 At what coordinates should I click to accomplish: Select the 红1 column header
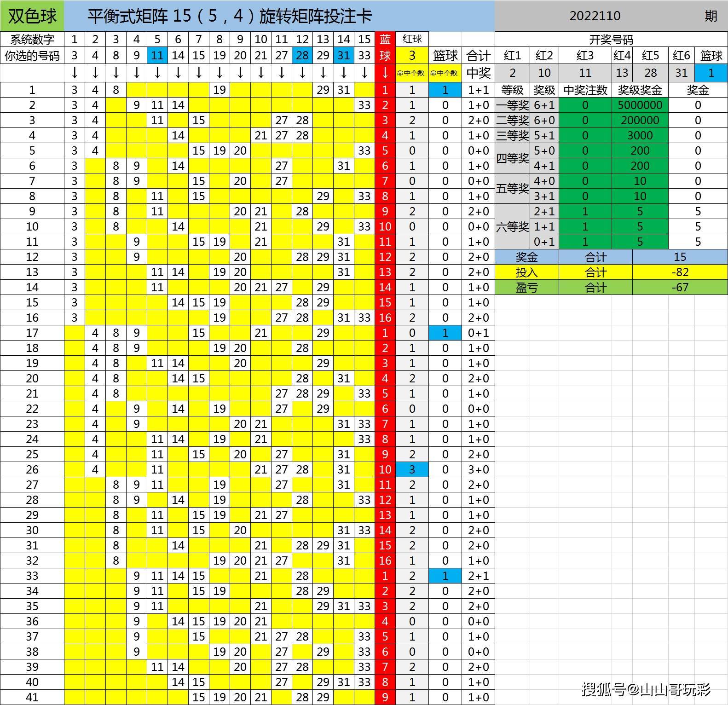tap(512, 56)
